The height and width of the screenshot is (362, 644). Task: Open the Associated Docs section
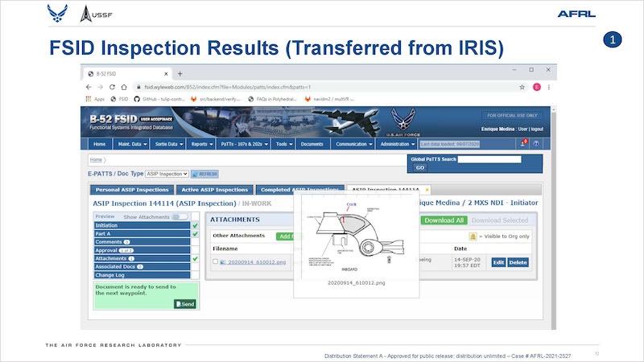[x=142, y=267]
